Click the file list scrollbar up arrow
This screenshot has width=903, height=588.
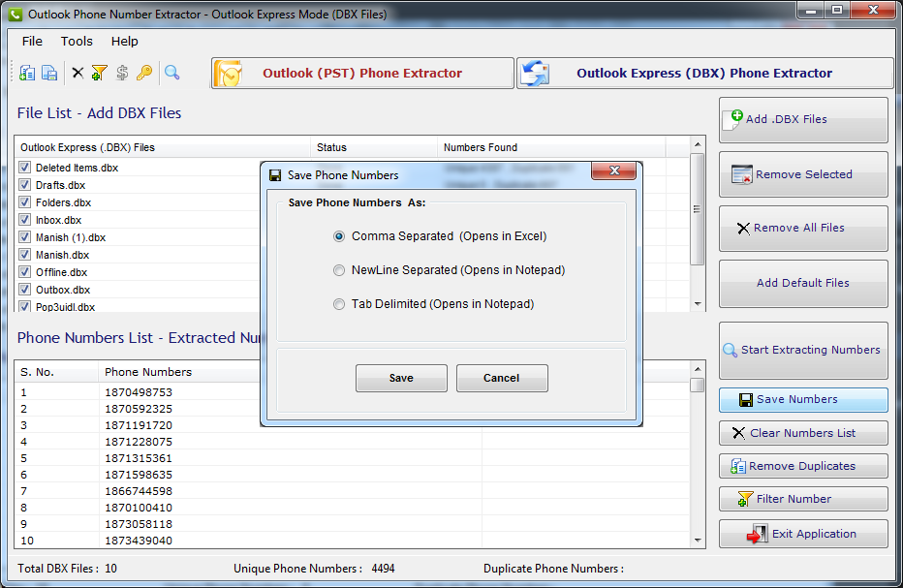[698, 144]
